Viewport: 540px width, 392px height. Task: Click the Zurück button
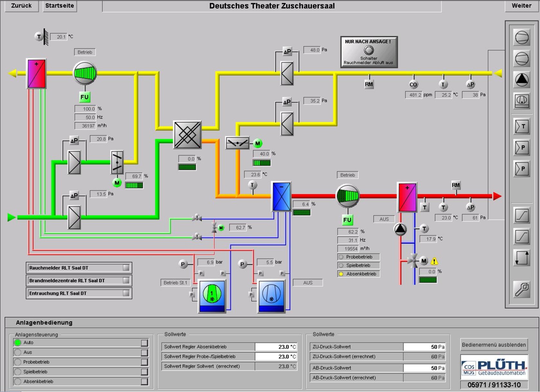coord(22,6)
